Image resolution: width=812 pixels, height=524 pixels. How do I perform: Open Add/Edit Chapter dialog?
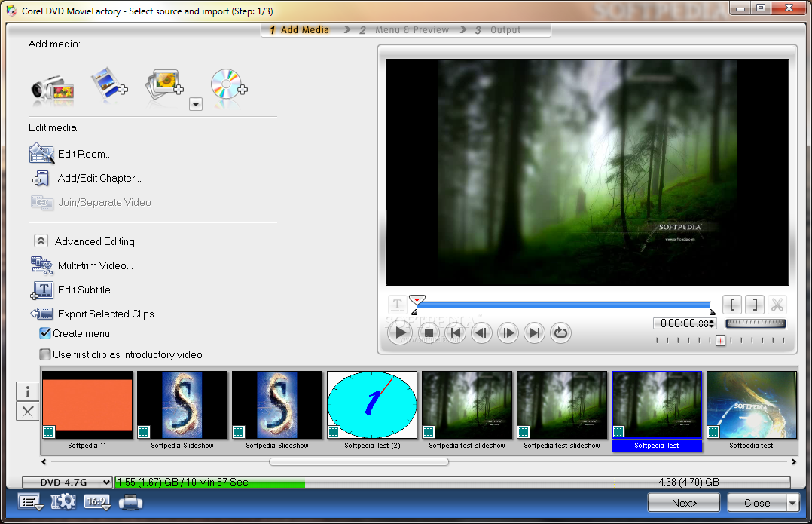point(86,178)
